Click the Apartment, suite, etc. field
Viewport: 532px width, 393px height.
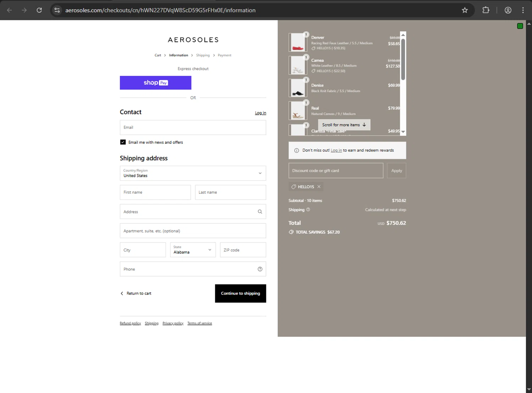193,231
